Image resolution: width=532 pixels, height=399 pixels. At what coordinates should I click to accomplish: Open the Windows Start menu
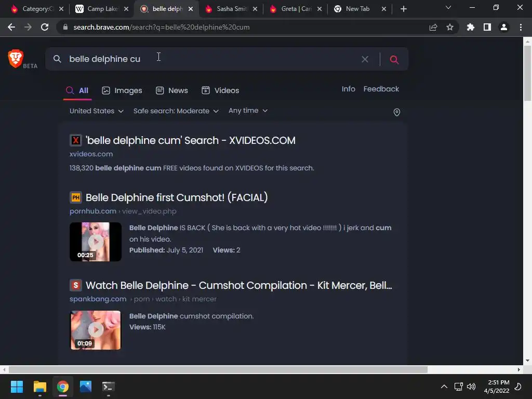coord(17,387)
